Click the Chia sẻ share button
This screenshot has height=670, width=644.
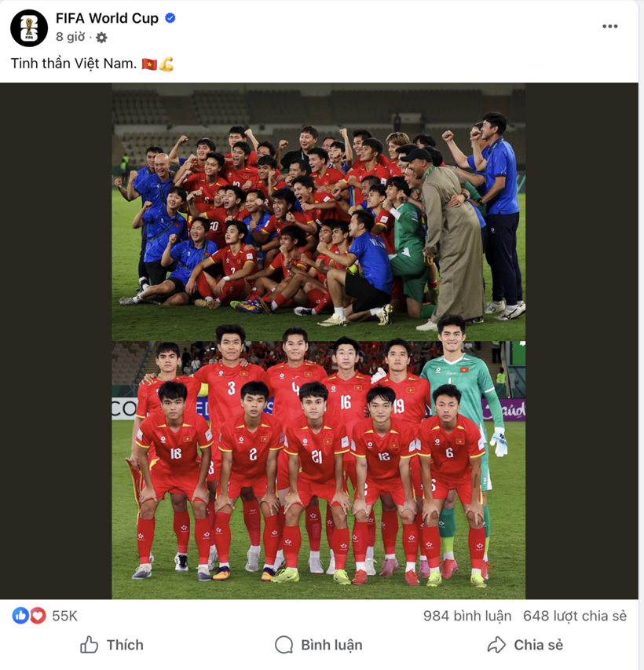[x=525, y=645]
